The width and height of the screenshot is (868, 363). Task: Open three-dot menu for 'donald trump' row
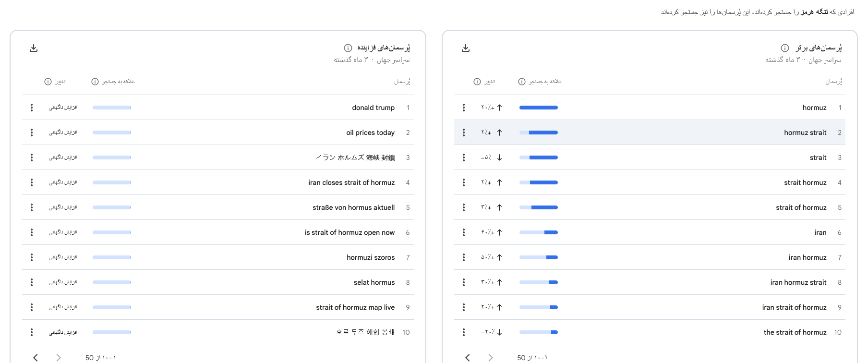pyautogui.click(x=32, y=108)
